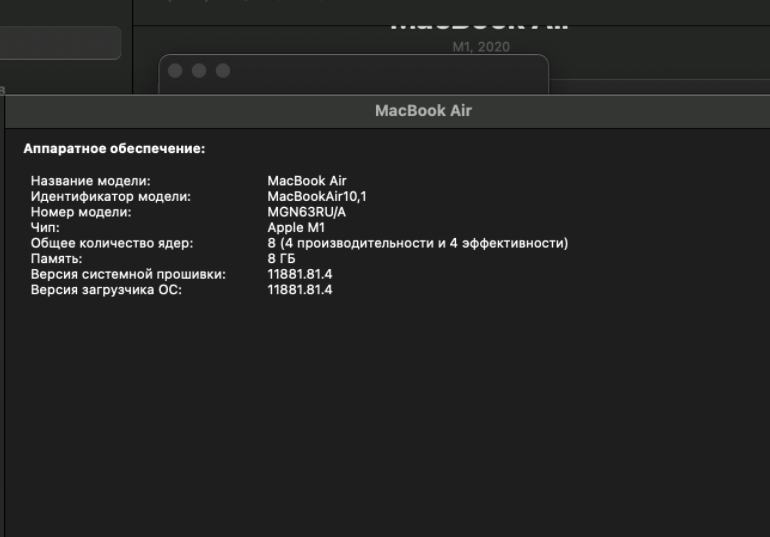Image resolution: width=770 pixels, height=537 pixels.
Task: Click the grey close button of background window
Action: 175,71
